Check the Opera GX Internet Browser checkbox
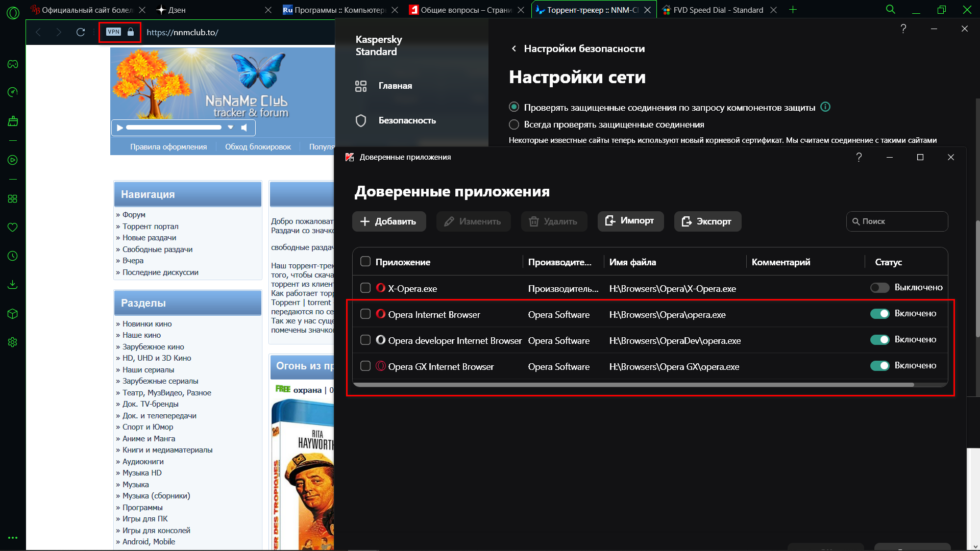Screen dimensions: 980x551 (365, 366)
